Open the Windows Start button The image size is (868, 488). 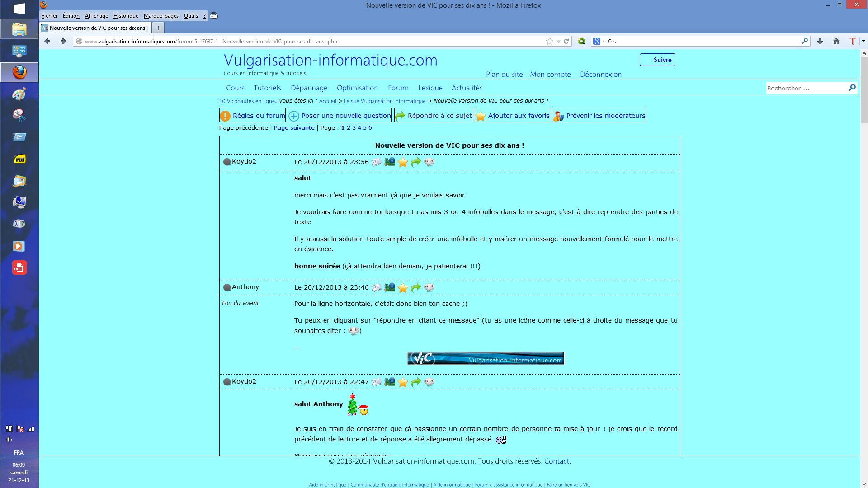pos(19,9)
